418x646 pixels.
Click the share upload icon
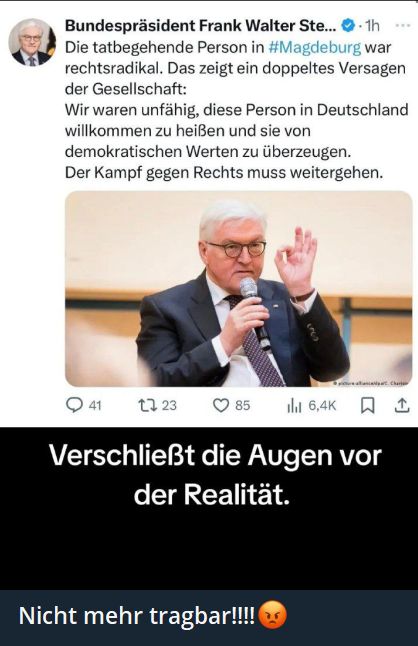(402, 405)
